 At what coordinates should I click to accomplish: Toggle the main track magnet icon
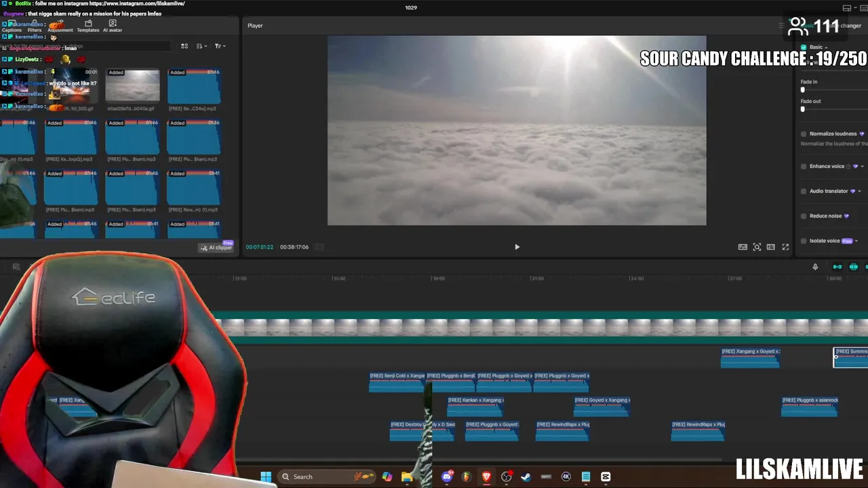click(x=837, y=266)
